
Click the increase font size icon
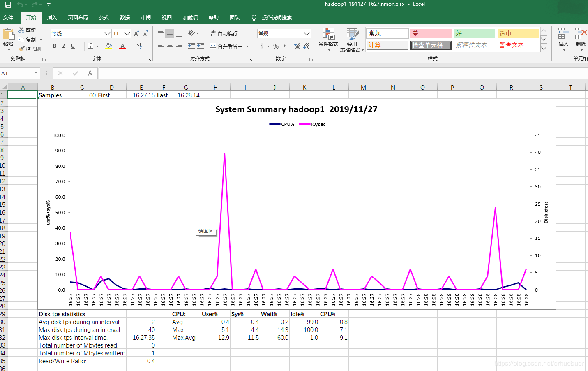[x=136, y=33]
